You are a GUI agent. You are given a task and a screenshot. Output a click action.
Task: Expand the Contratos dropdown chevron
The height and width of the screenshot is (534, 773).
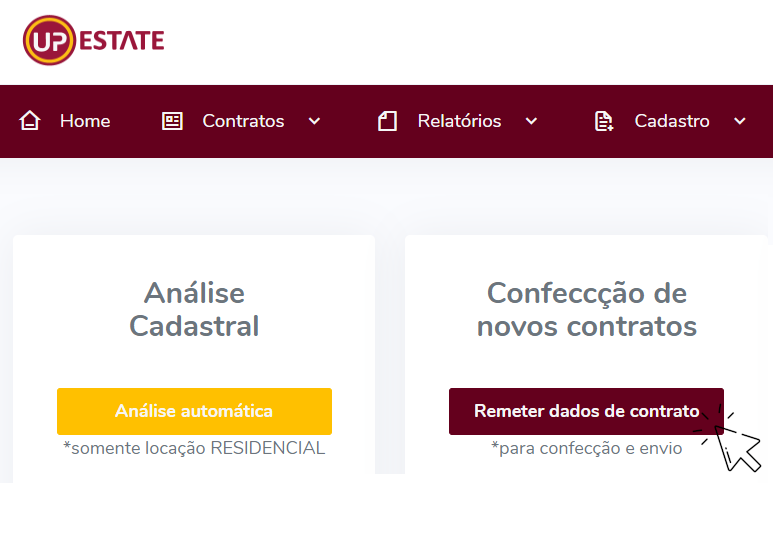(x=314, y=121)
